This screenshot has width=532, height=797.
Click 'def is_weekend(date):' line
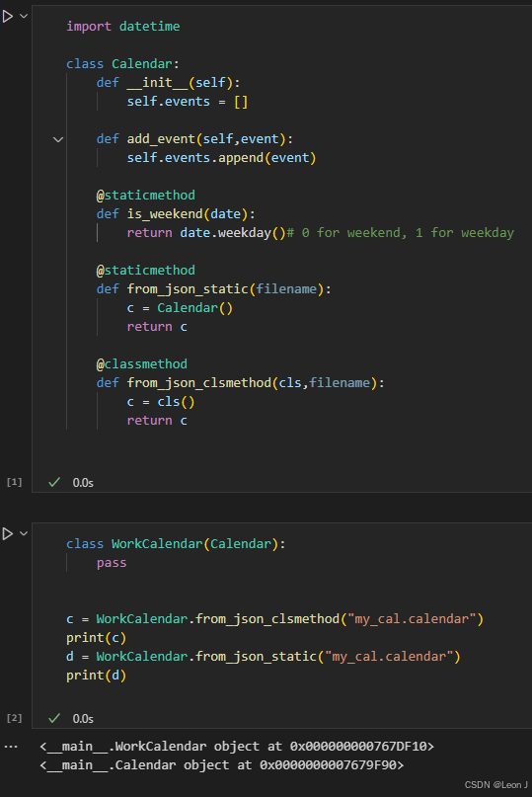point(176,214)
